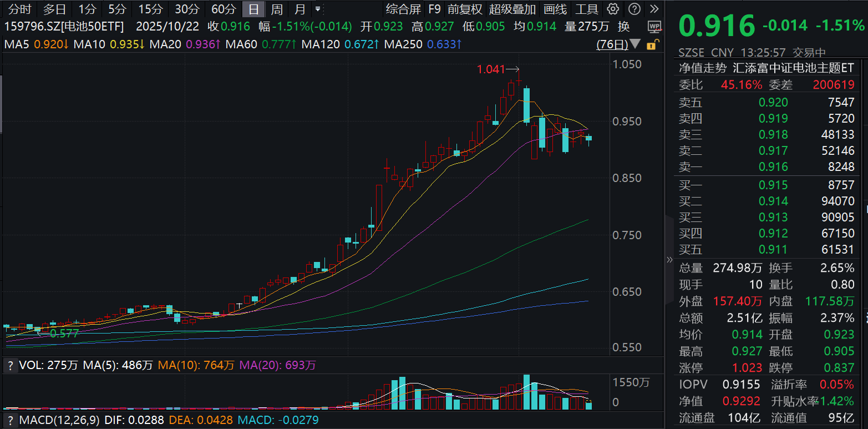Click the 综合屏 button
Image resolution: width=868 pixels, height=429 pixels.
(x=403, y=9)
